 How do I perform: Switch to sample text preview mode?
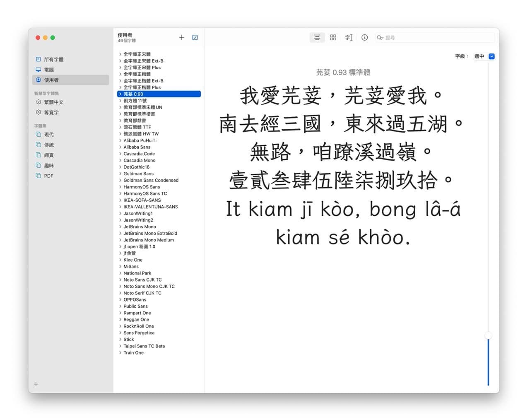tap(317, 38)
